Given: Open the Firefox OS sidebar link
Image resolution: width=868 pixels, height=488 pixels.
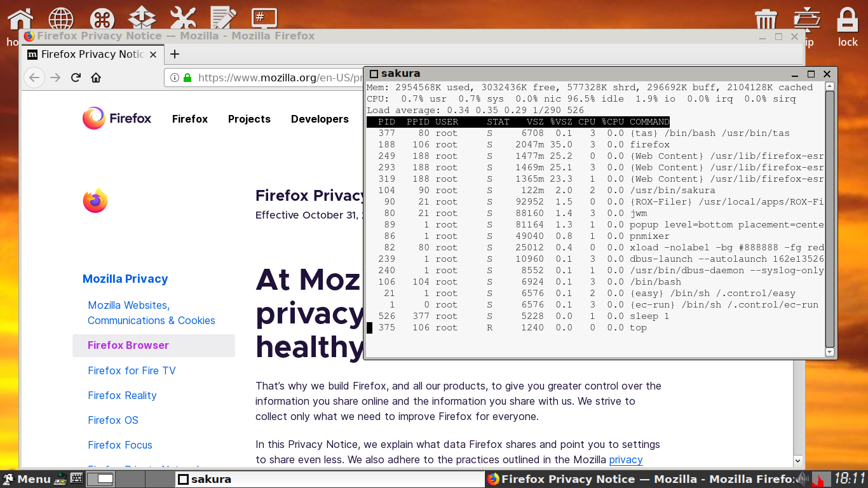Looking at the screenshot, I should pos(113,420).
